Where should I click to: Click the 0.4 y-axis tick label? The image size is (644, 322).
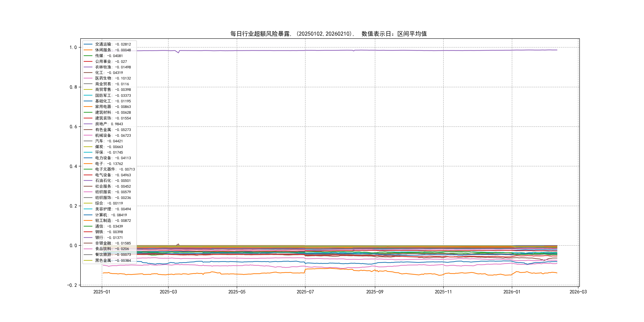73,167
